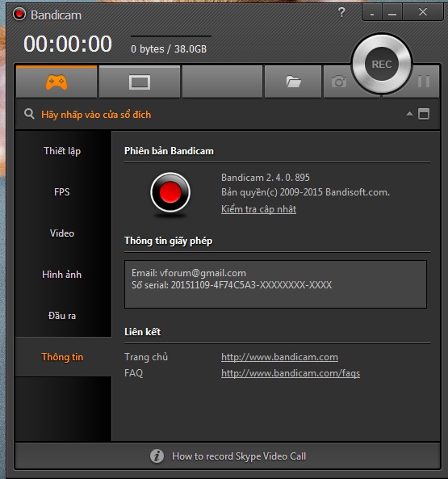Viewport: 448px width, 479px height.
Task: Click the empty third mode tab
Action: pyautogui.click(x=223, y=82)
